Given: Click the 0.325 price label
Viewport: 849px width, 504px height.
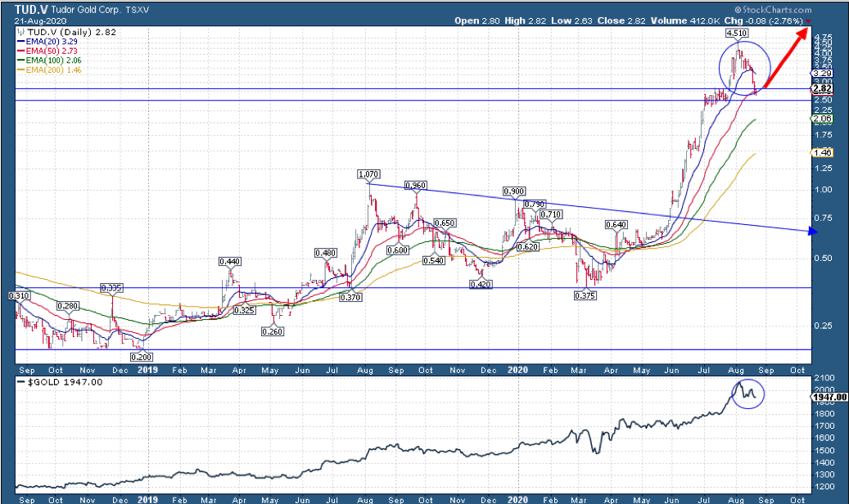Looking at the screenshot, I should [245, 310].
